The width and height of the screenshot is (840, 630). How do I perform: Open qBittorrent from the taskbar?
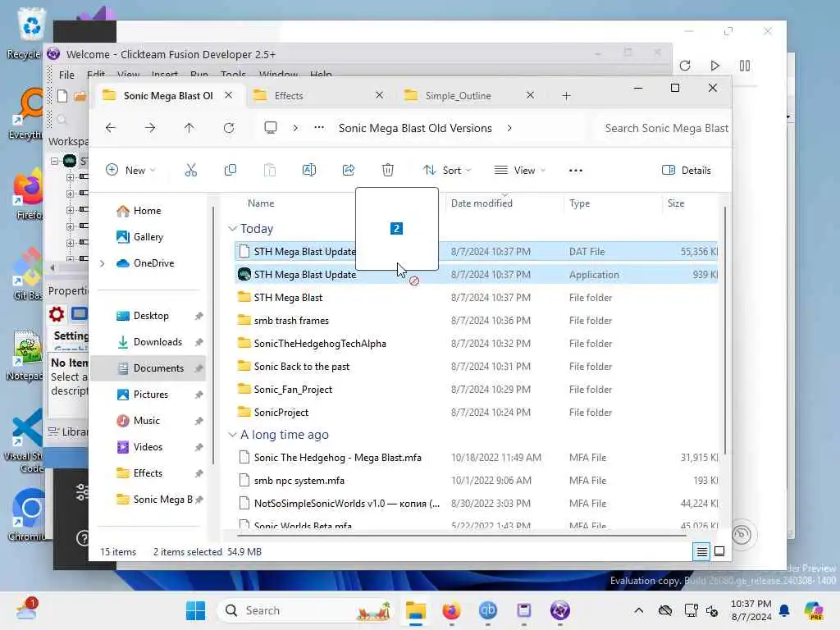tap(487, 610)
